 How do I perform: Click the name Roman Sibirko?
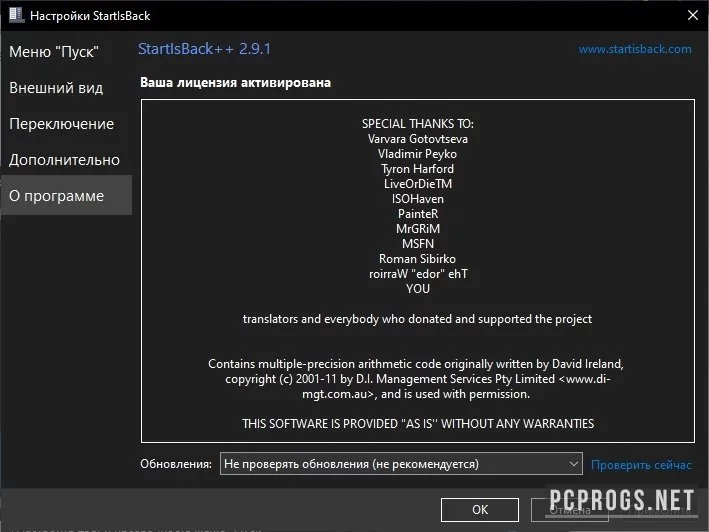click(418, 259)
